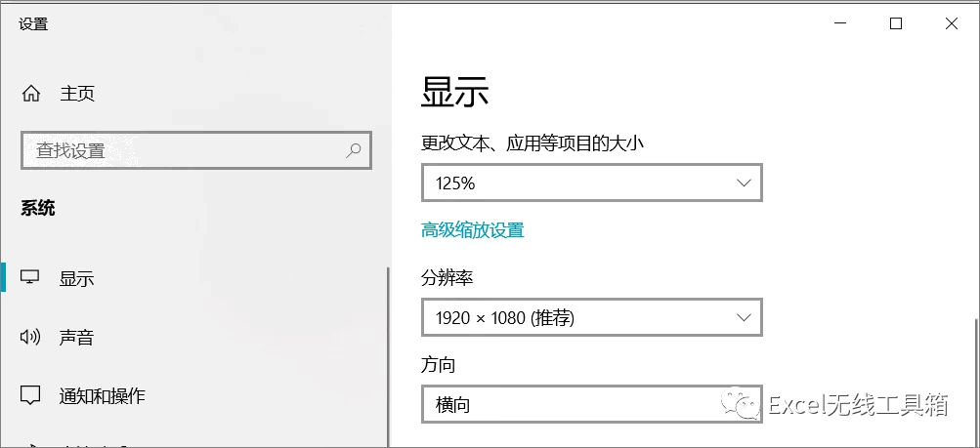Click the right-side scrollbar of the display panel

976,381
